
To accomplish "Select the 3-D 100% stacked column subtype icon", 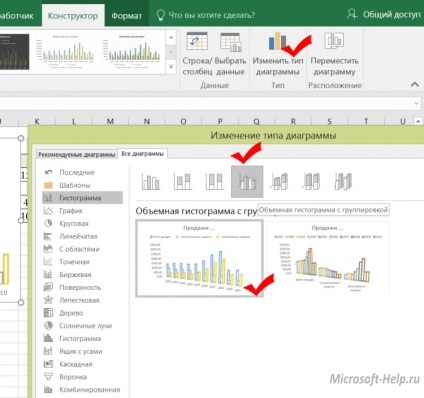I will (311, 182).
